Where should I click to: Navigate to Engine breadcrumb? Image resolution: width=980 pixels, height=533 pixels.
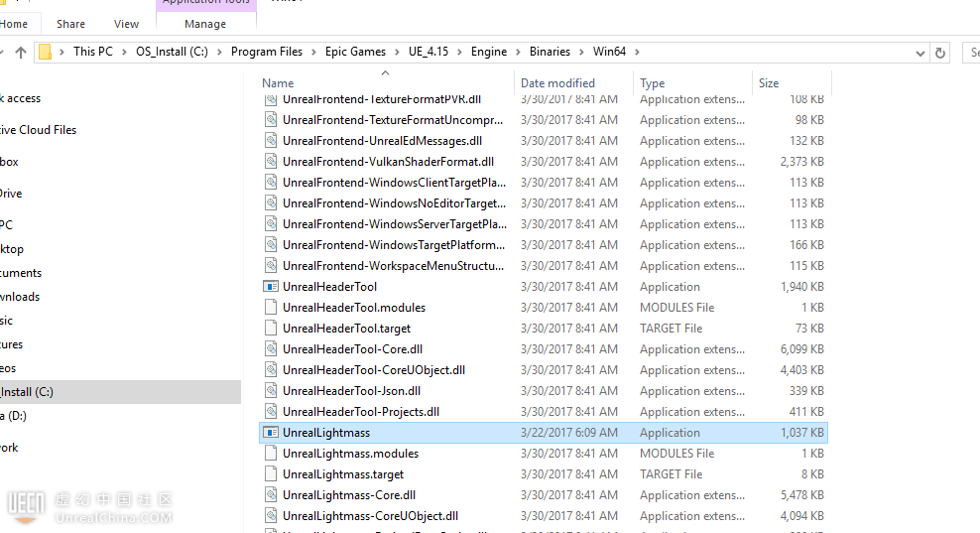[489, 52]
